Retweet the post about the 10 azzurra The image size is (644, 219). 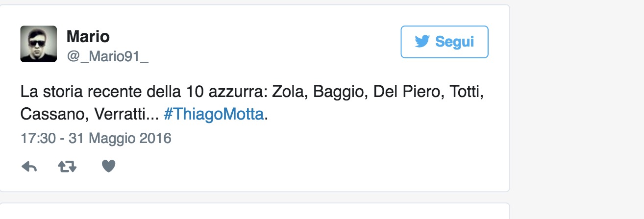(67, 167)
